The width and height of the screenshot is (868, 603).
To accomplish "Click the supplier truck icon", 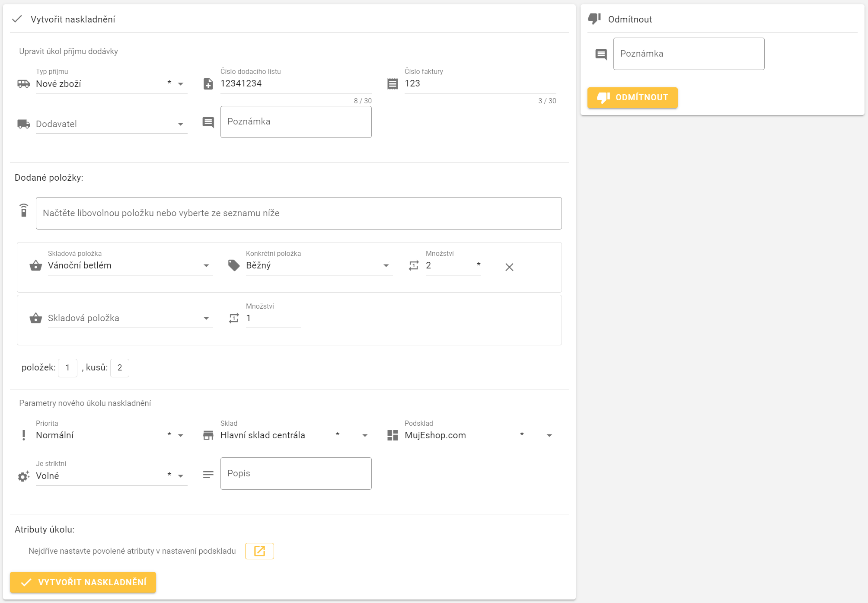I will pos(24,124).
